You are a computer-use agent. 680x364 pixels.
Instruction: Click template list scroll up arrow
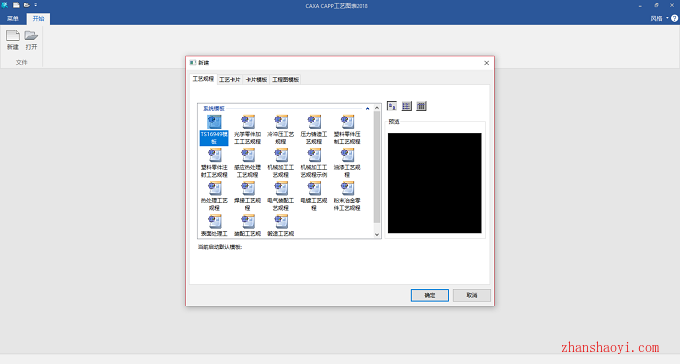pos(376,108)
